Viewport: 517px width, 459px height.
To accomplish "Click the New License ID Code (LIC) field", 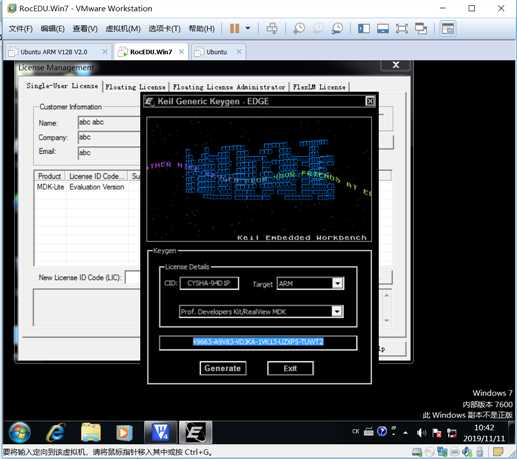I will [x=133, y=277].
